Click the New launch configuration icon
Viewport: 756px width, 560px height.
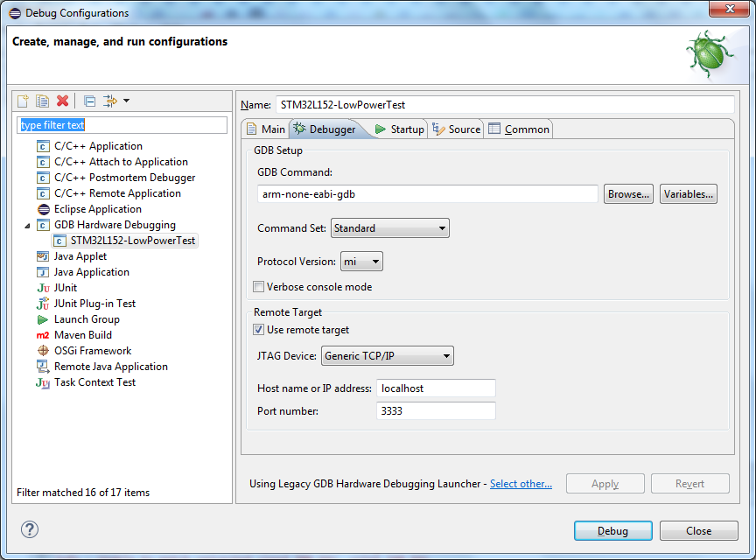(x=24, y=101)
